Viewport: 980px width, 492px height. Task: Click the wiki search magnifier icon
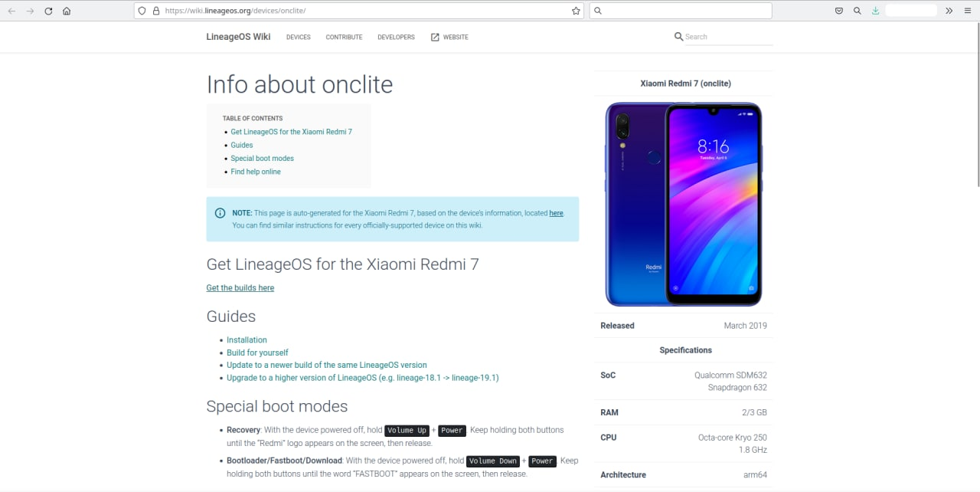coord(678,37)
